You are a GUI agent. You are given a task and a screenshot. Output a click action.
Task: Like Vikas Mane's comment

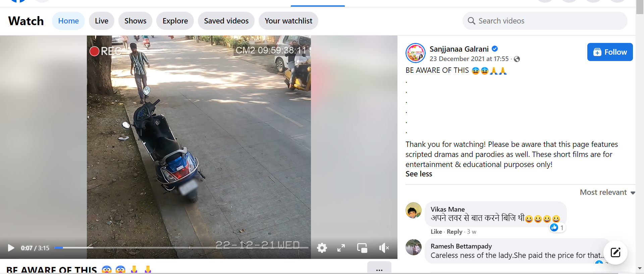[436, 232]
